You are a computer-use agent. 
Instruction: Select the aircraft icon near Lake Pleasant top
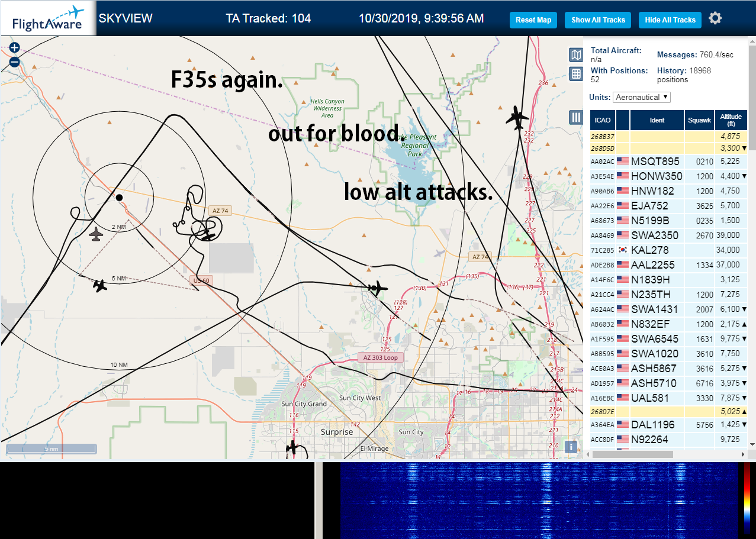[x=517, y=118]
